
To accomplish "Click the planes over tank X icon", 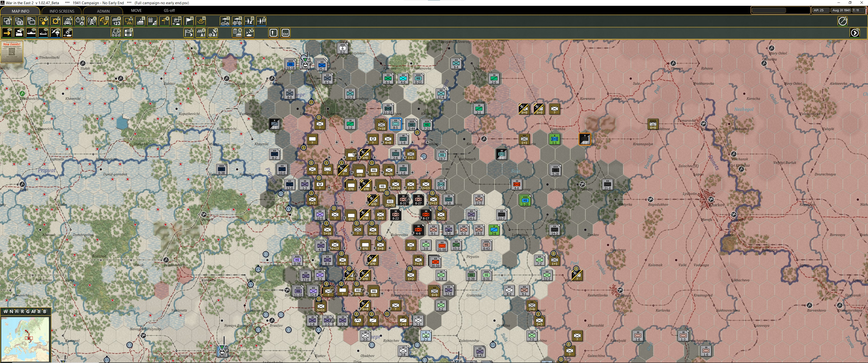I will [249, 33].
